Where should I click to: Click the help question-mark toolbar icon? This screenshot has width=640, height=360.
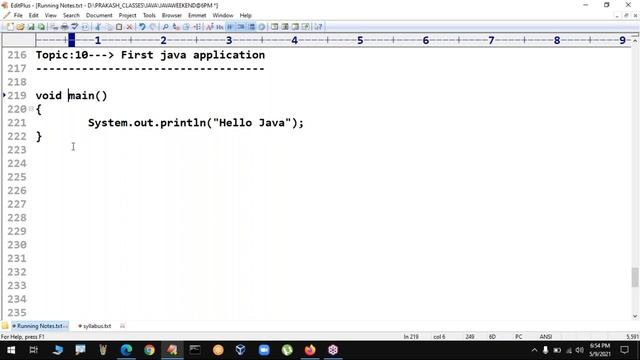click(318, 27)
